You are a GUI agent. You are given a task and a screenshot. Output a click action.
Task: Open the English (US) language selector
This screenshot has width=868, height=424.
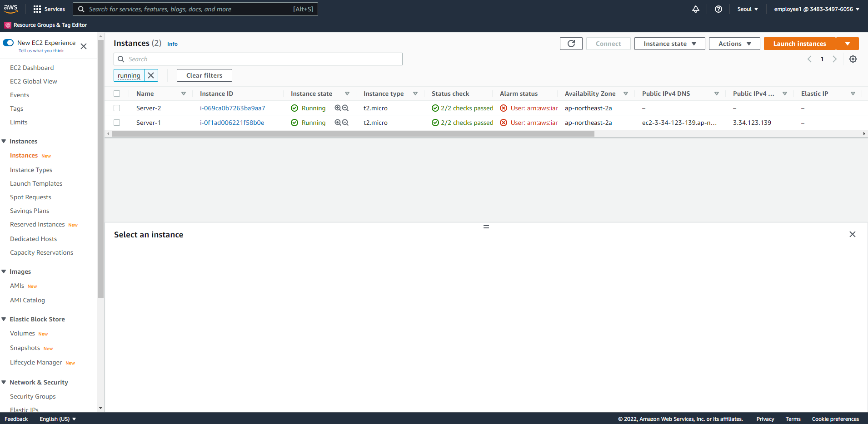coord(58,419)
